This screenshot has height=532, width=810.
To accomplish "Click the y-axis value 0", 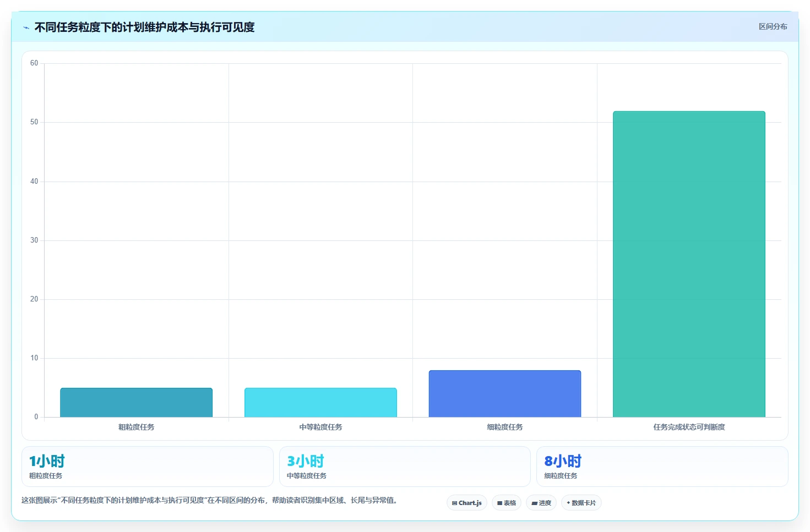I will point(36,417).
